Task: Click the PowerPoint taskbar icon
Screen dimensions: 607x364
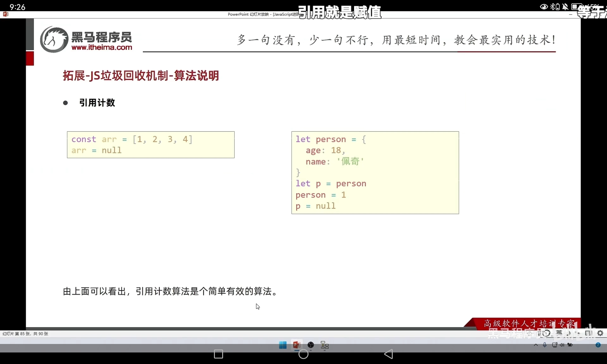Action: [x=297, y=345]
